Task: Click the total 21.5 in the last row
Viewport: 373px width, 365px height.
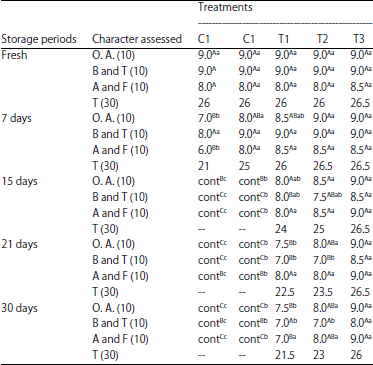Action: pos(285,355)
